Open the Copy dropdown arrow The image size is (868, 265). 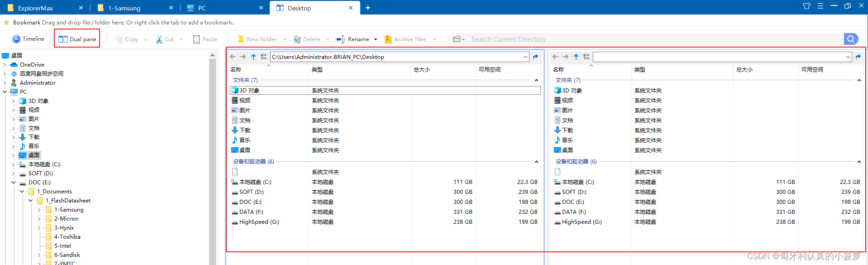tap(146, 39)
